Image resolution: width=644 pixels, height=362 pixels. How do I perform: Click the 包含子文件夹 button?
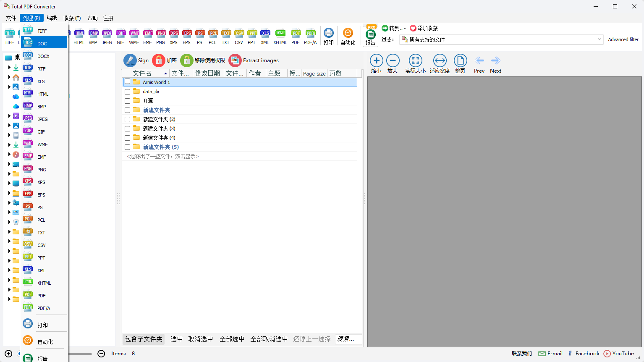pos(144,339)
